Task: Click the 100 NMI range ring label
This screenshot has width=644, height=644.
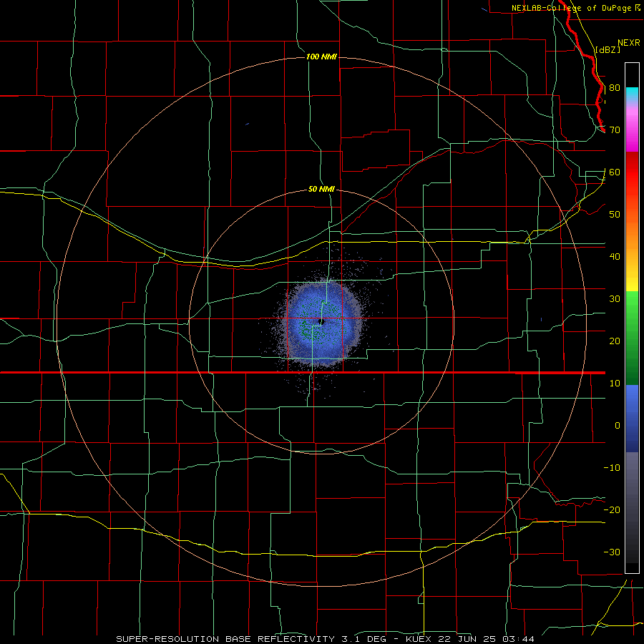Action: [x=321, y=57]
